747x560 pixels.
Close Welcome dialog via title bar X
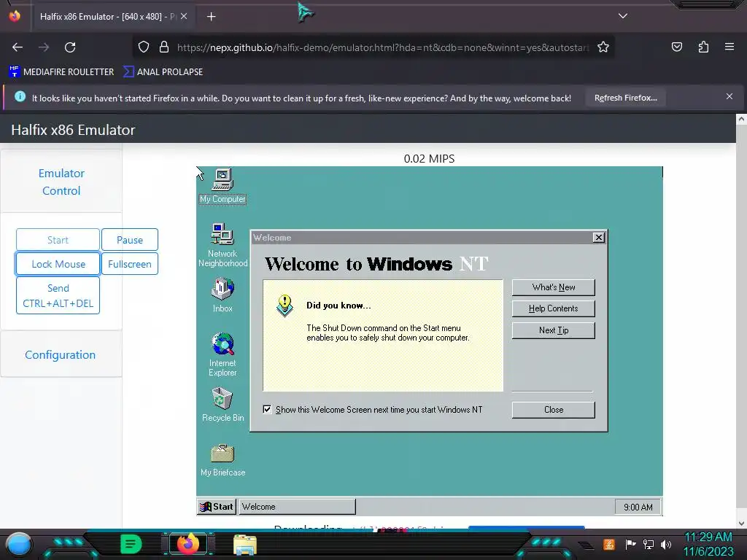point(599,238)
